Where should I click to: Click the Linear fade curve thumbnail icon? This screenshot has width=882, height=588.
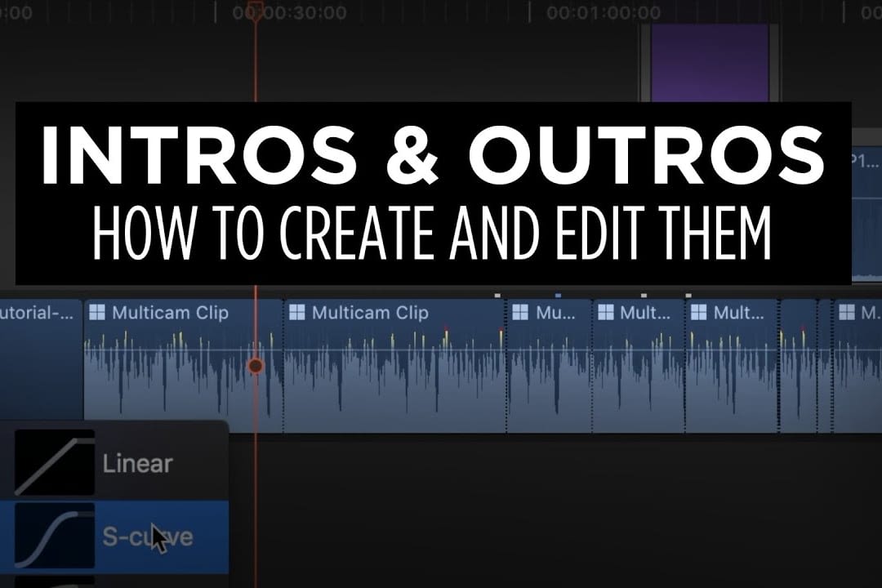pyautogui.click(x=55, y=464)
